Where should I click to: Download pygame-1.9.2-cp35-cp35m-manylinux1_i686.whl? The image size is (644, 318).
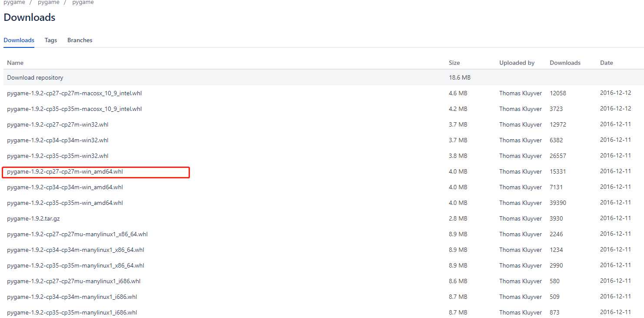tap(72, 312)
